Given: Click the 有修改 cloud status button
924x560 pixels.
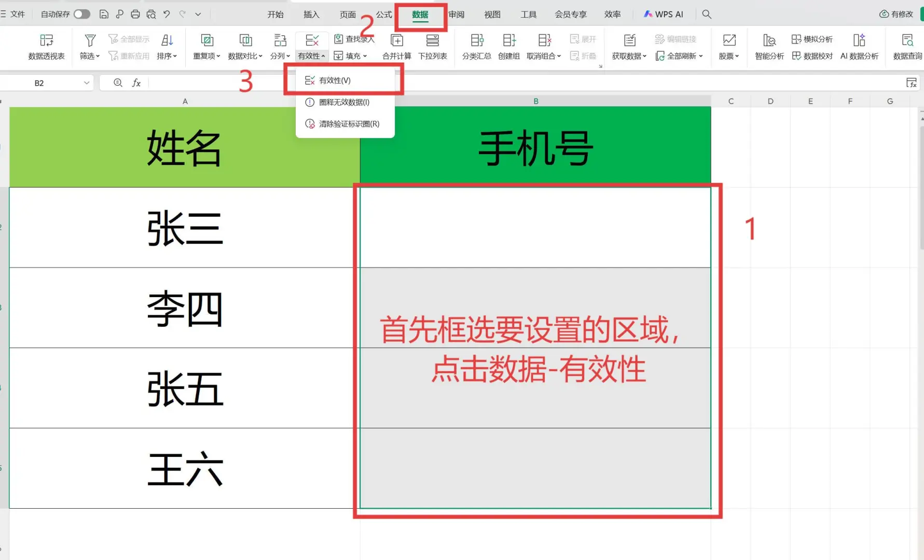Looking at the screenshot, I should pyautogui.click(x=897, y=14).
